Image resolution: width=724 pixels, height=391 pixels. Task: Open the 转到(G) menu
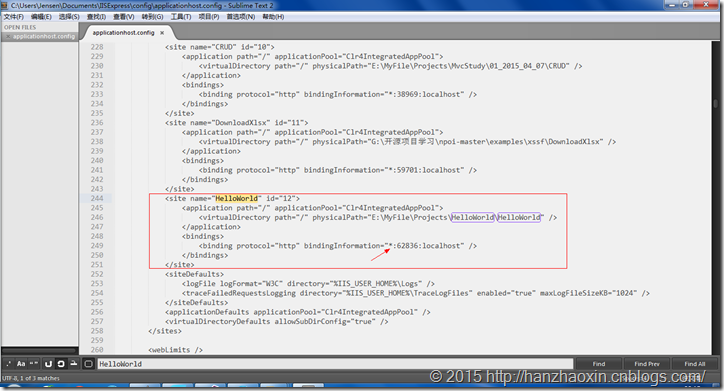pyautogui.click(x=152, y=17)
